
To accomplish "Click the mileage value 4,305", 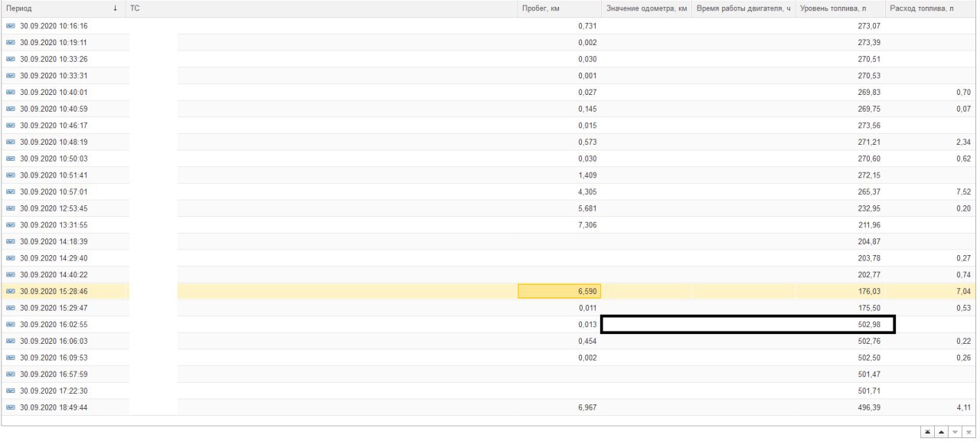I will 587,191.
